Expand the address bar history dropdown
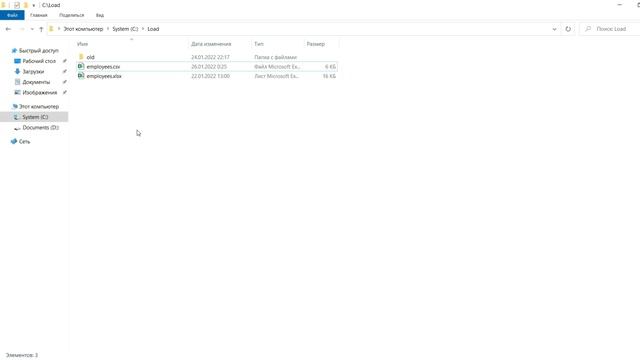The image size is (640, 360). (554, 29)
